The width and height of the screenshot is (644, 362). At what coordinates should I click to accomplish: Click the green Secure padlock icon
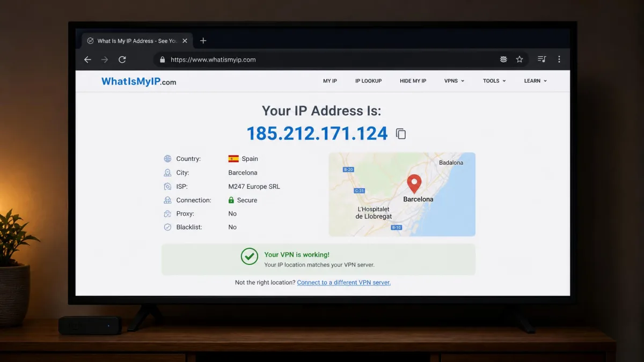[x=231, y=200]
